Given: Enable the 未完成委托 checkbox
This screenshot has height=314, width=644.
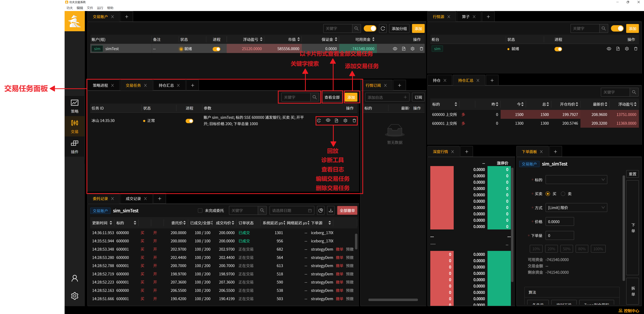Looking at the screenshot, I should click(x=200, y=210).
